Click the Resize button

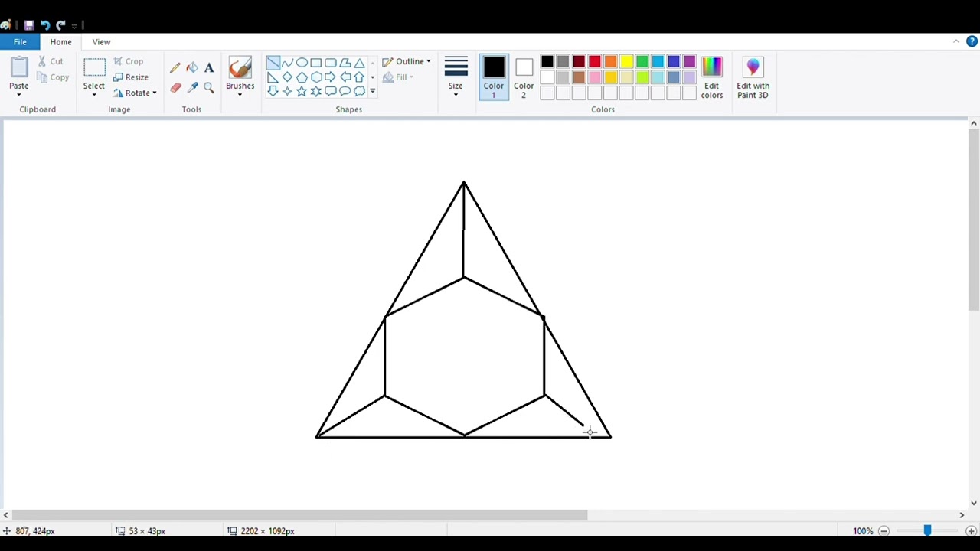[x=131, y=77]
